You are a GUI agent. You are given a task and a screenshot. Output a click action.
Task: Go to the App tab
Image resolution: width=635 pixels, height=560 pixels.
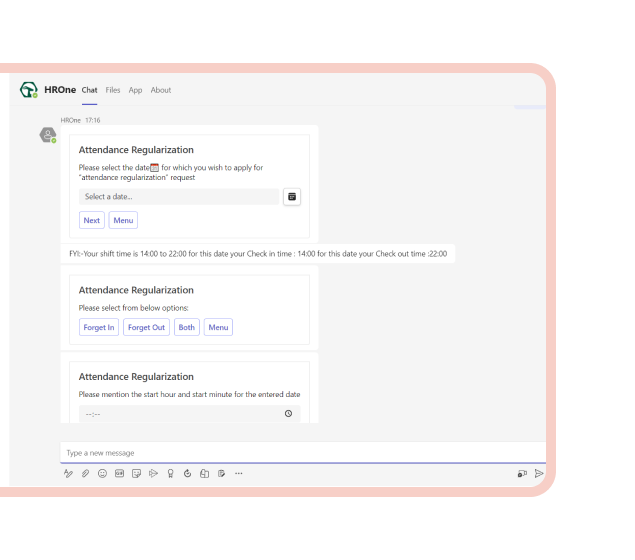pyautogui.click(x=135, y=90)
